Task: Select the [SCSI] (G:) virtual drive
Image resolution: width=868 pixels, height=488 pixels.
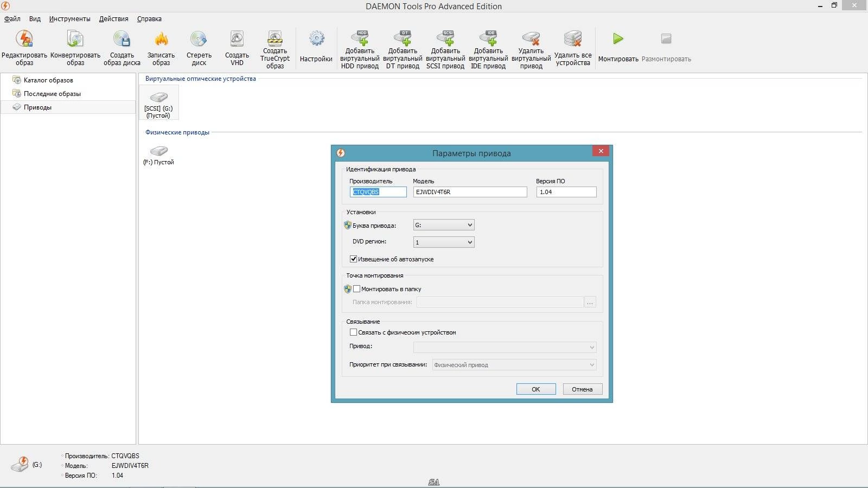Action: pyautogui.click(x=158, y=102)
